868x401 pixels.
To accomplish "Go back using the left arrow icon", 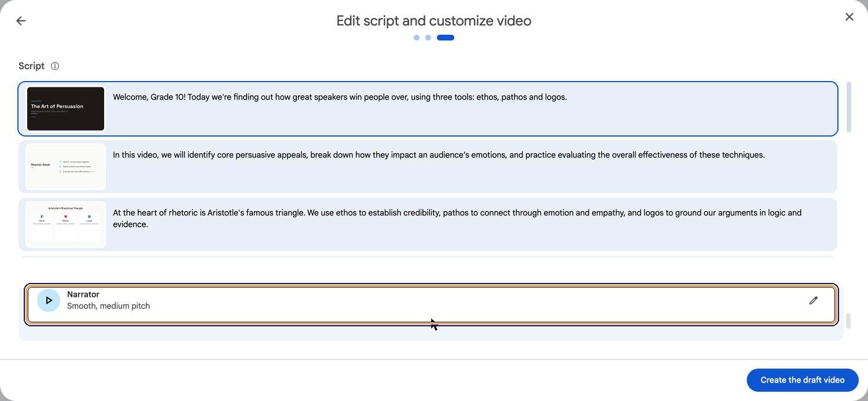I will coord(21,21).
